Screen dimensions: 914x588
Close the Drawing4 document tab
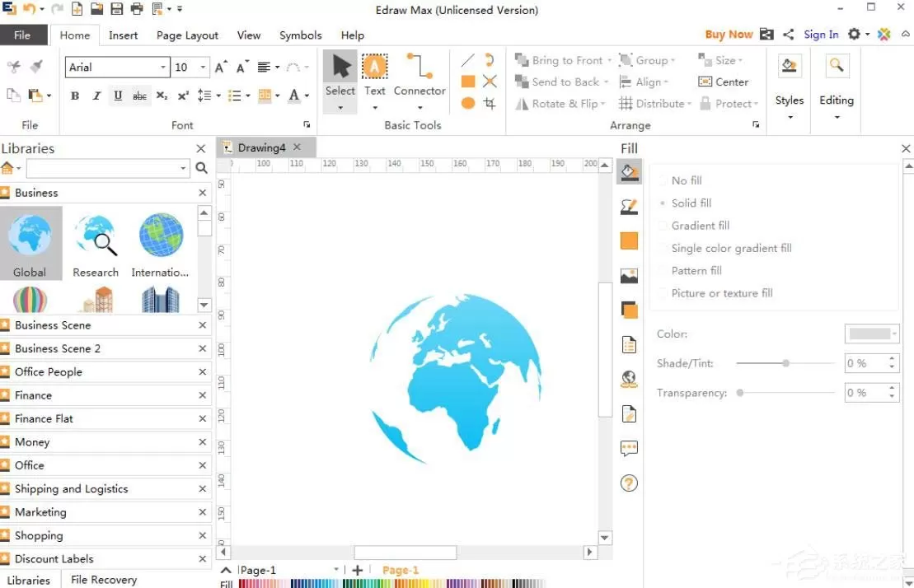[x=298, y=147]
